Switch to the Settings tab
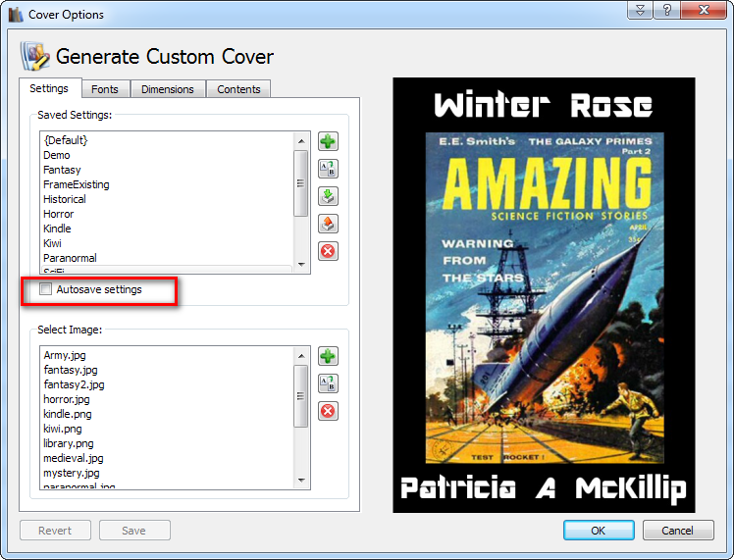This screenshot has height=560, width=734. [49, 88]
